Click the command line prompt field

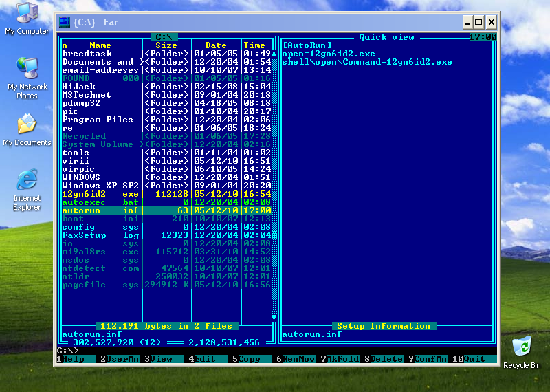pyautogui.click(x=275, y=351)
